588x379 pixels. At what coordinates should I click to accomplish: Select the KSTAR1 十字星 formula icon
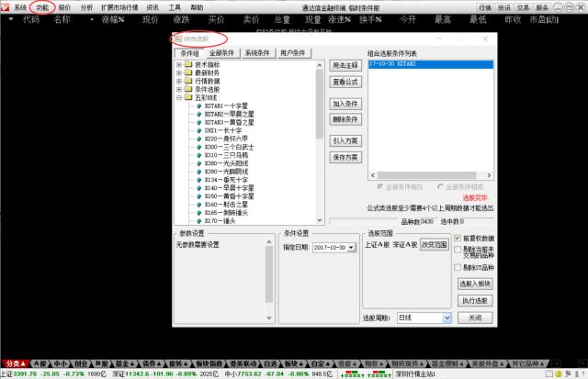click(x=198, y=105)
